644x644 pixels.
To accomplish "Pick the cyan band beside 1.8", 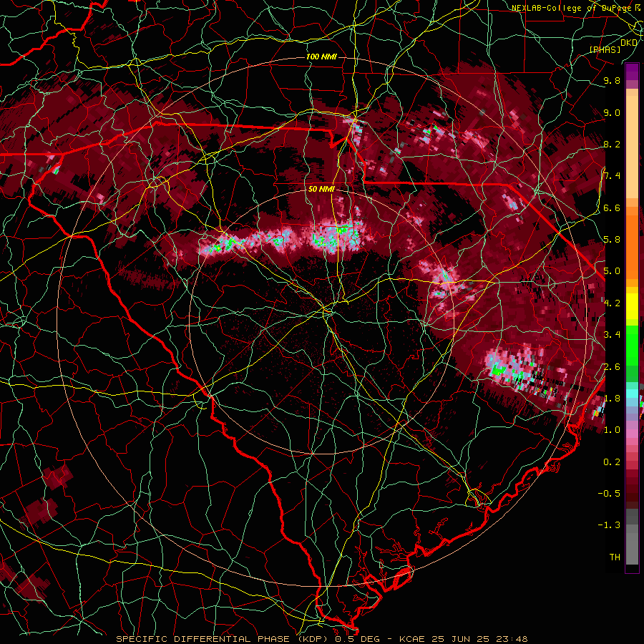I will click(632, 394).
